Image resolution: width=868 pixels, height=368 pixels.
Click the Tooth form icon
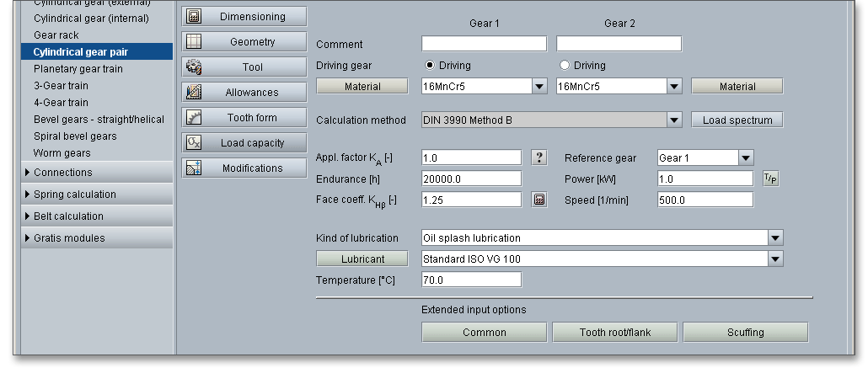click(x=193, y=118)
